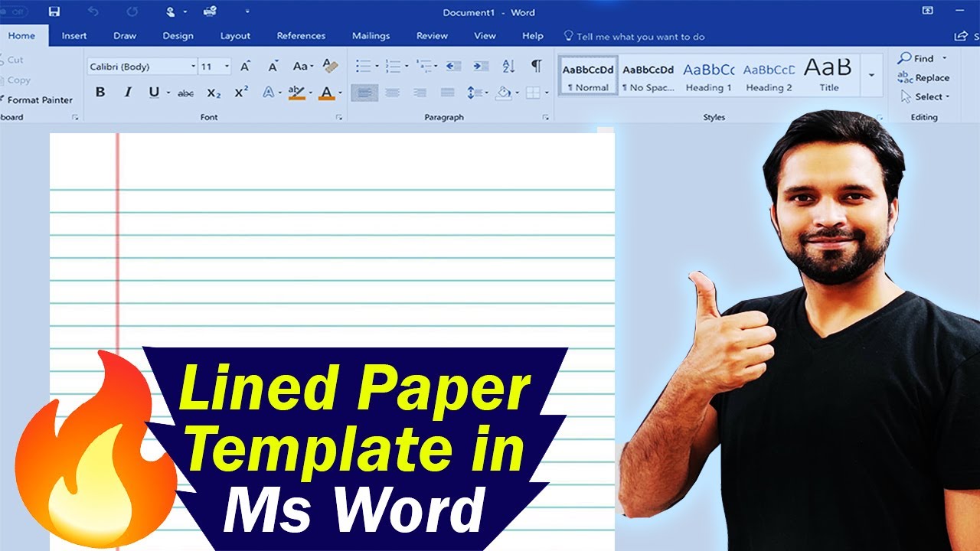Switch to the Design tab
This screenshot has width=980, height=551.
[x=178, y=36]
